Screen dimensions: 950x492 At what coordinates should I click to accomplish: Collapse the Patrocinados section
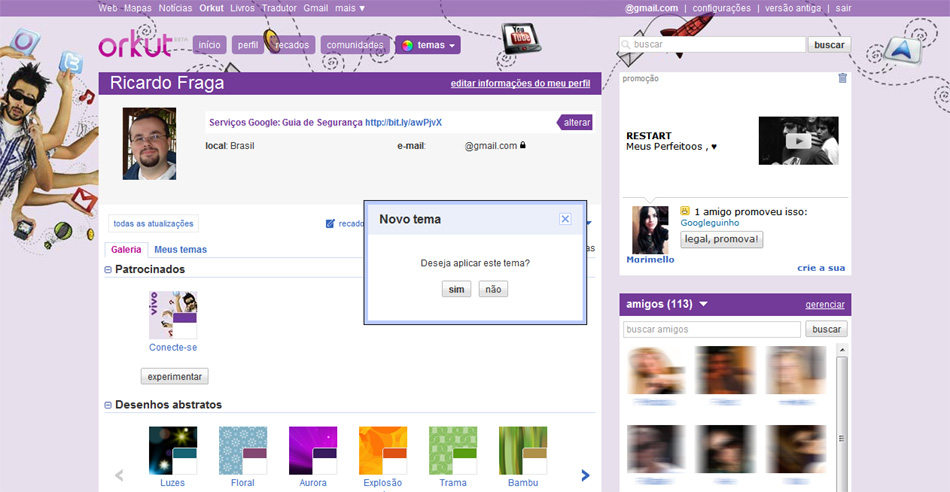click(x=108, y=270)
